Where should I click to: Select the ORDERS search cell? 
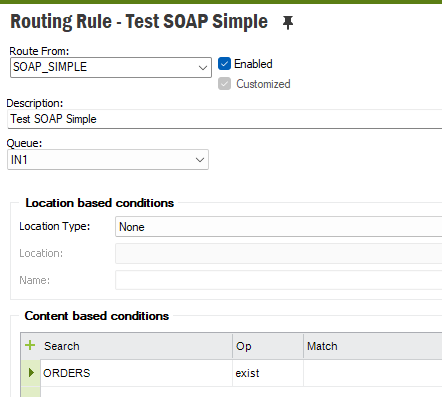tap(136, 373)
